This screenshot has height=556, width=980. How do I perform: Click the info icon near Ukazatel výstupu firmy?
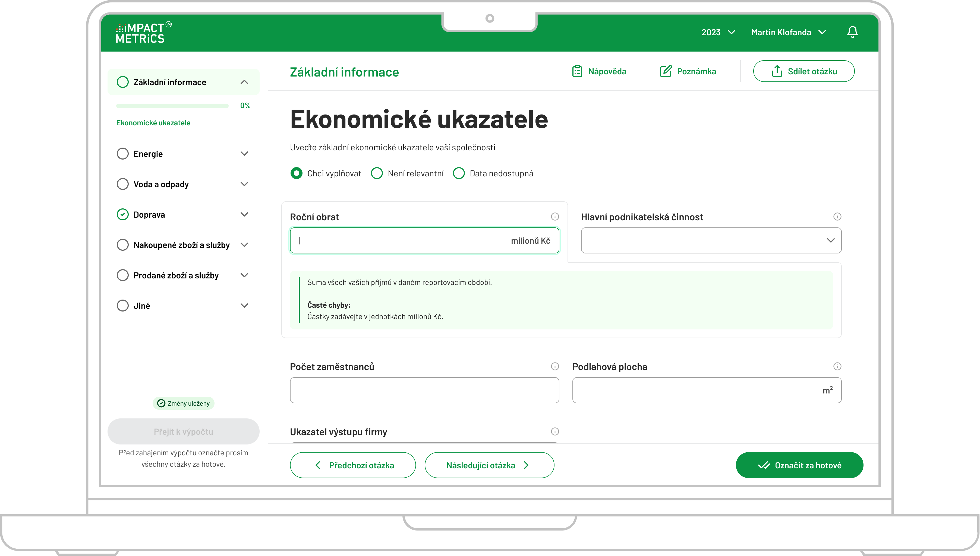555,431
